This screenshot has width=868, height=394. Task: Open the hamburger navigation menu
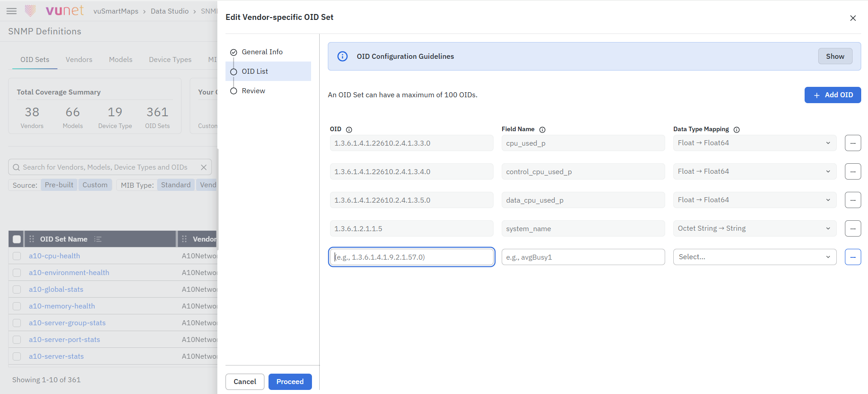tap(11, 11)
